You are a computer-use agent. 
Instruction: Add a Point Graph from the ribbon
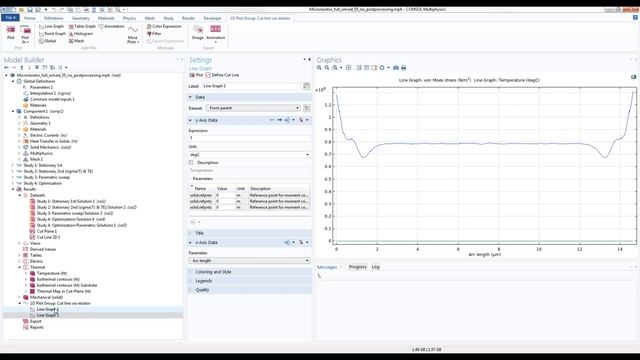52,34
